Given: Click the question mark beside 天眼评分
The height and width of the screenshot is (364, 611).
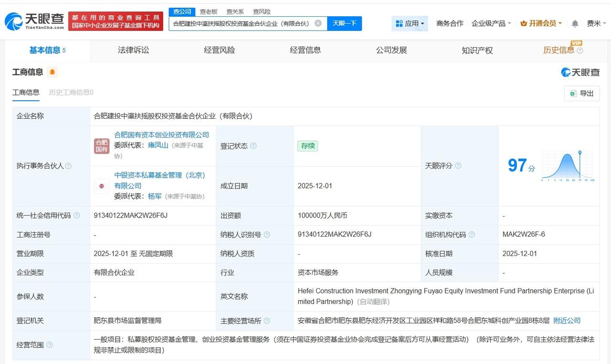Looking at the screenshot, I should 458,166.
